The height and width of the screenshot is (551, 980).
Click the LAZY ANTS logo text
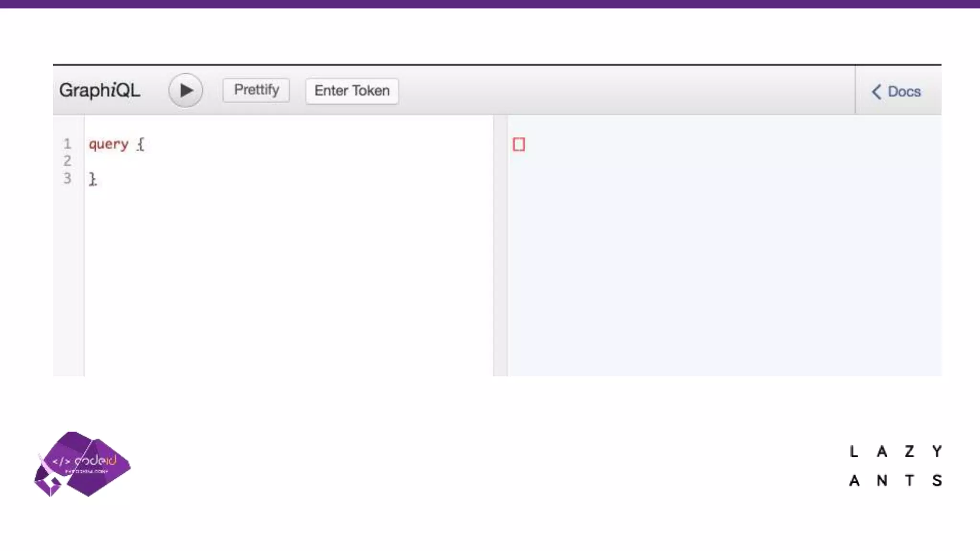(895, 465)
